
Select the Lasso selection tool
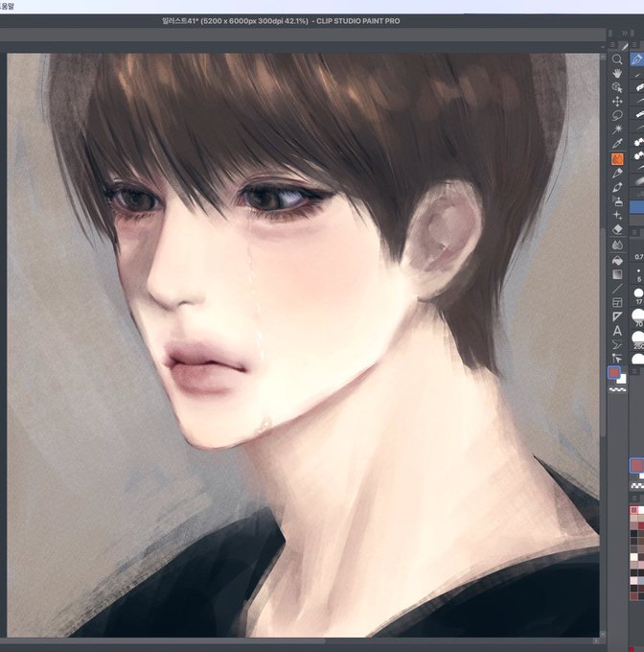pos(617,116)
